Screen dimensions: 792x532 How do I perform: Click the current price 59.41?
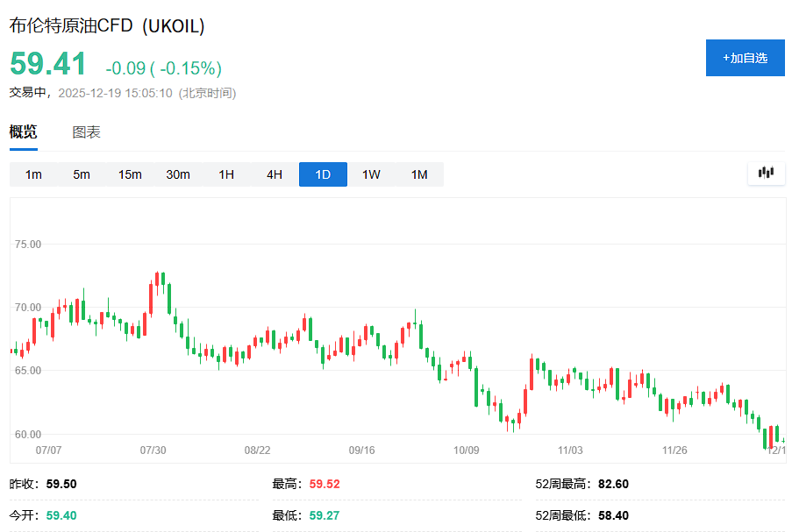point(46,64)
